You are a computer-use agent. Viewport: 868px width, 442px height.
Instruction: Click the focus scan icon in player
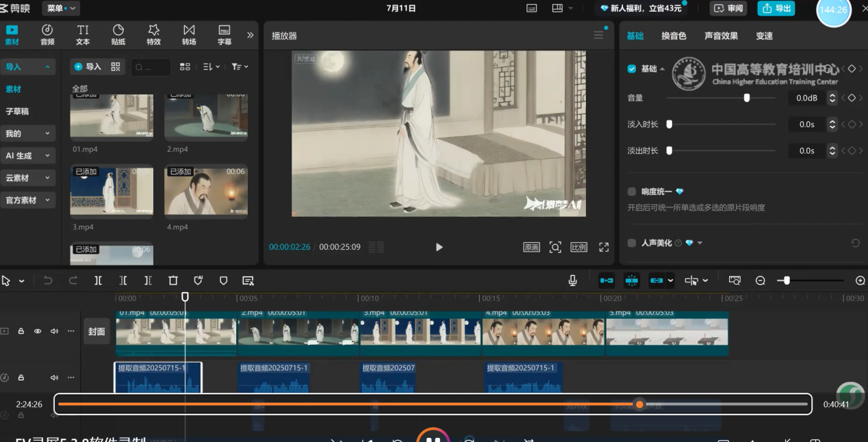(555, 247)
